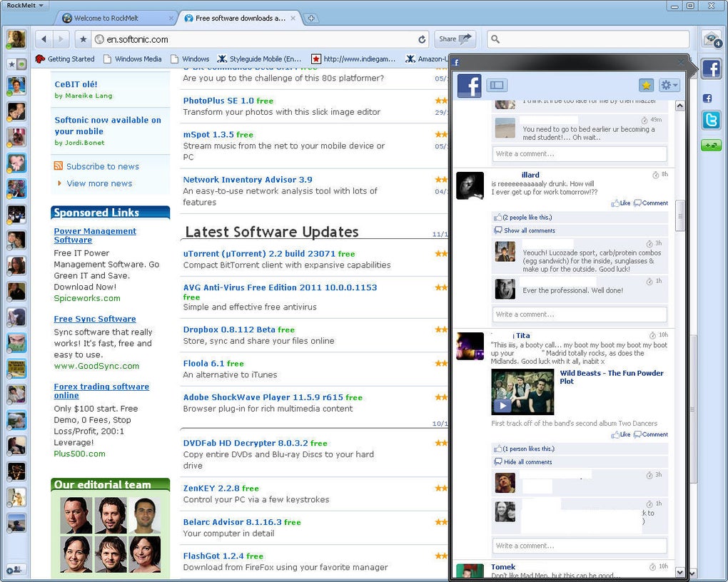
Task: Click the Facebook panel scroll up arrow
Action: point(679,106)
